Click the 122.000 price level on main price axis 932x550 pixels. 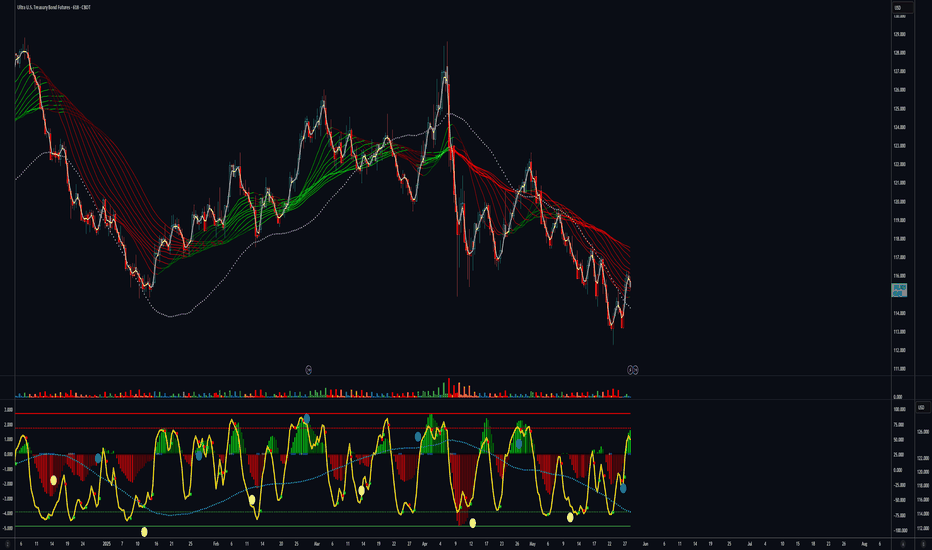[899, 164]
